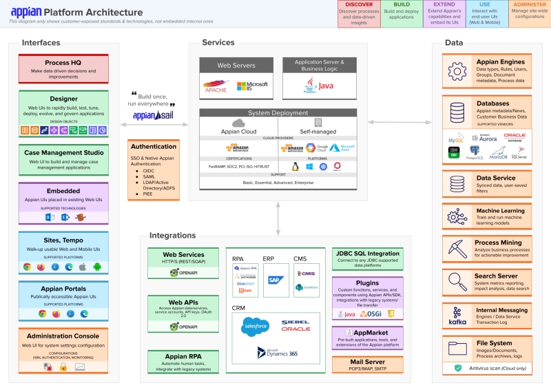Click the Process HQ heading
Viewport: 551px width, 392px height.
63,63
